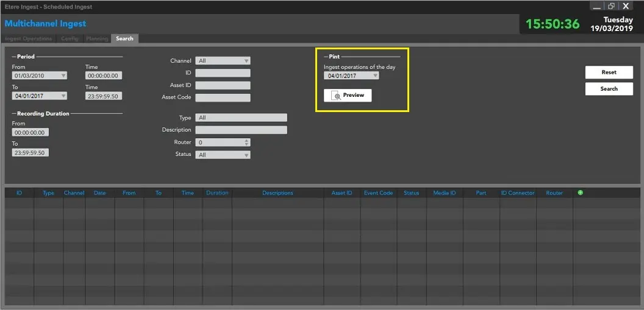Click the Period From time field
The height and width of the screenshot is (310, 644).
click(104, 76)
